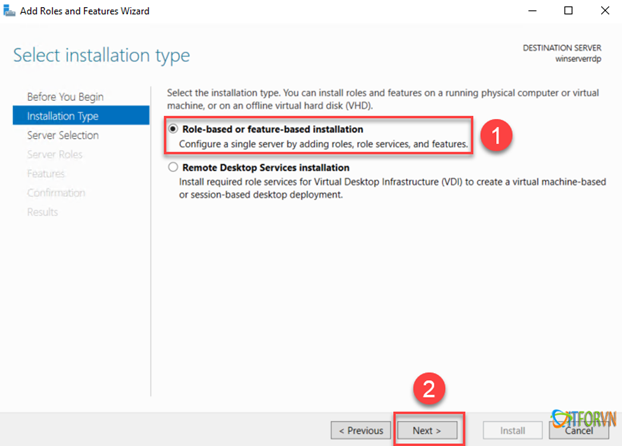Click the Add Roles wizard title bar icon
The width and height of the screenshot is (622, 446).
(x=10, y=11)
